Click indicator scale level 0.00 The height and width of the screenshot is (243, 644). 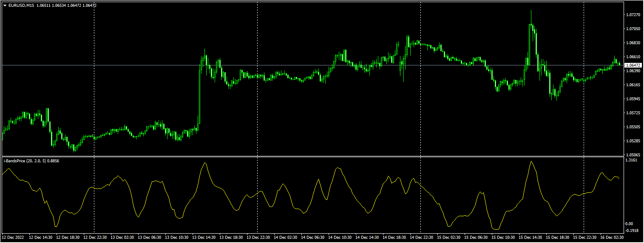tap(630, 224)
